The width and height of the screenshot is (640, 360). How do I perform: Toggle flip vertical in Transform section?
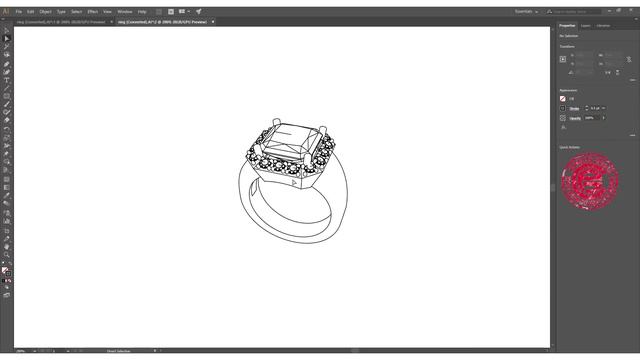[617, 73]
